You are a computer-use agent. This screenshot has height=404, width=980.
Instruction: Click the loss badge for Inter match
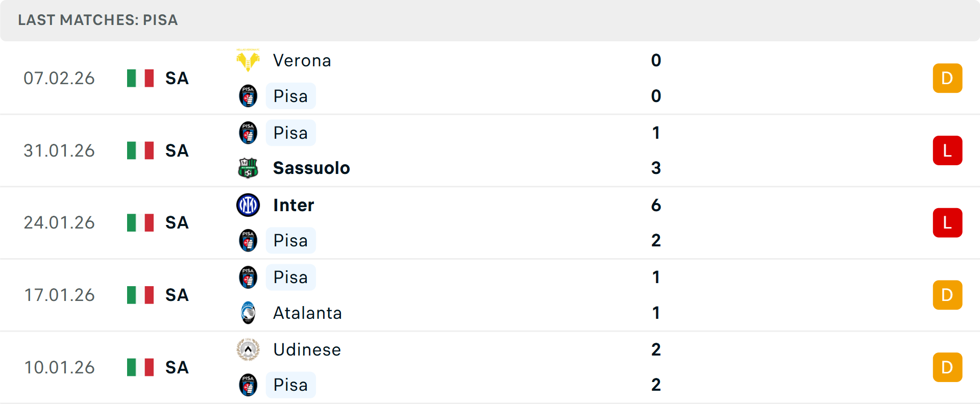947,223
